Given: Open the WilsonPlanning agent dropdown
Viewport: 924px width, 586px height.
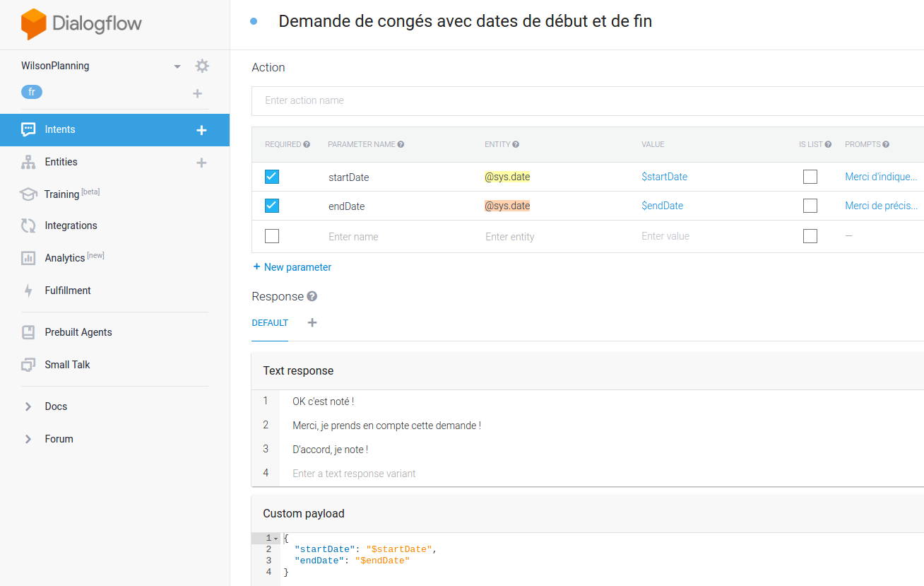Looking at the screenshot, I should coord(177,66).
